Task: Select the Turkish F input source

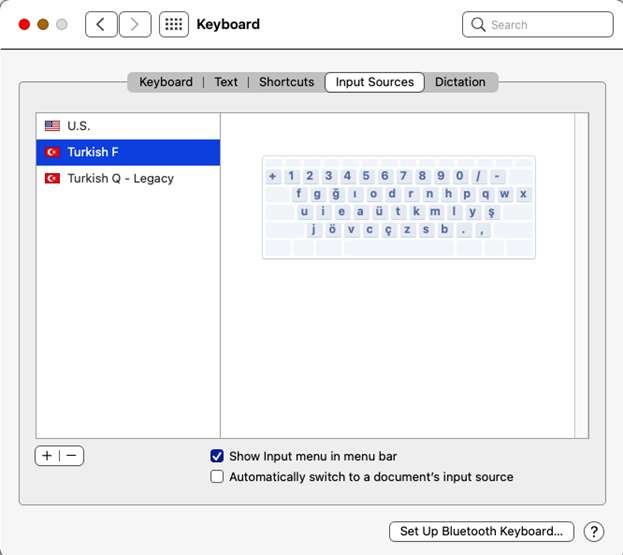Action: (128, 152)
